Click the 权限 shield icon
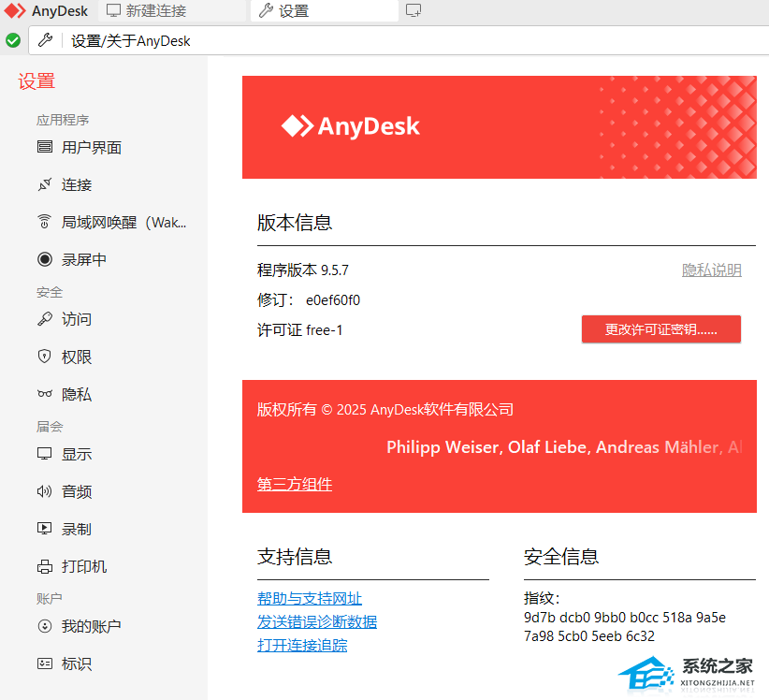 45,357
